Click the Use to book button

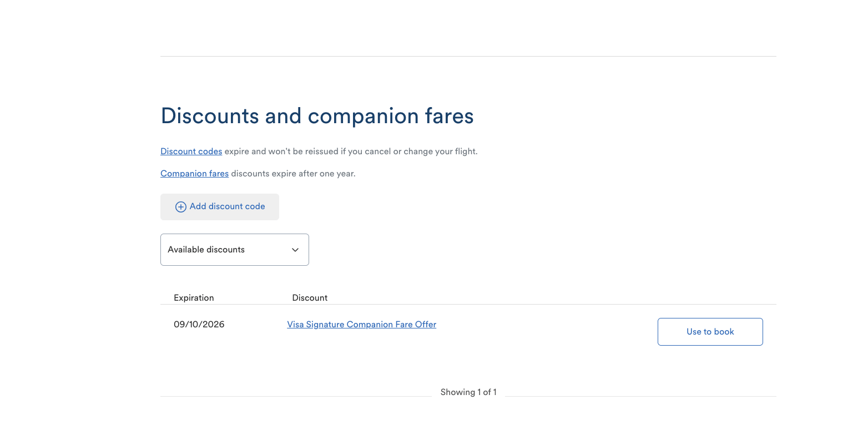click(x=710, y=332)
